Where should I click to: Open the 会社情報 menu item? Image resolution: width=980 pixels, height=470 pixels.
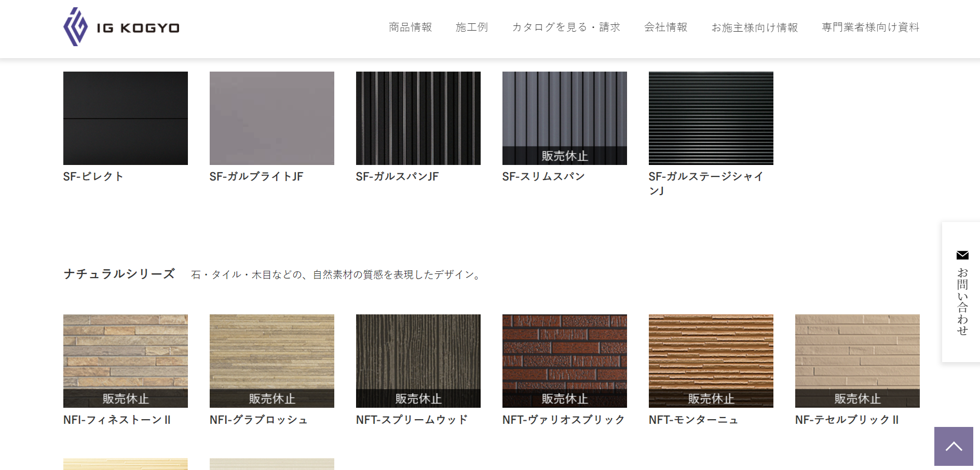pos(666,27)
